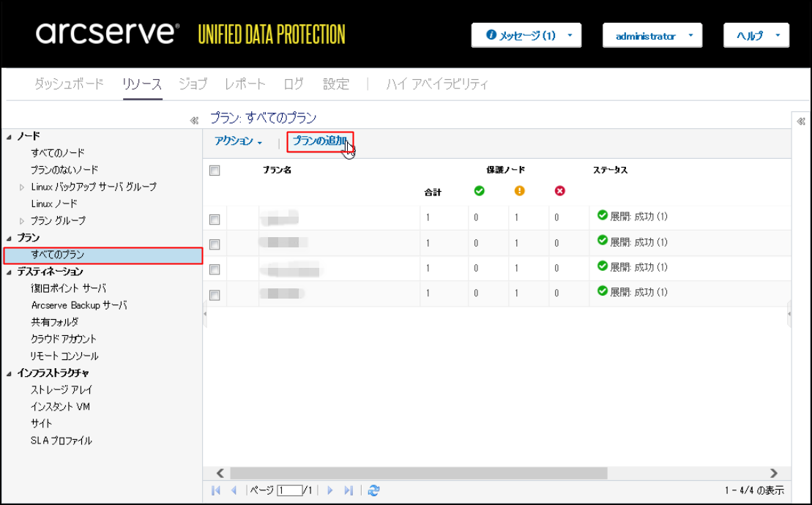Expand the right side panel double-chevron
Screen dimensions: 812x505
(x=801, y=121)
